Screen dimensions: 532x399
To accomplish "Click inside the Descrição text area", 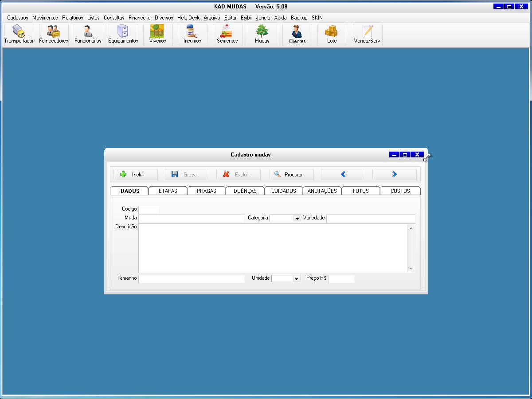I will (x=273, y=248).
